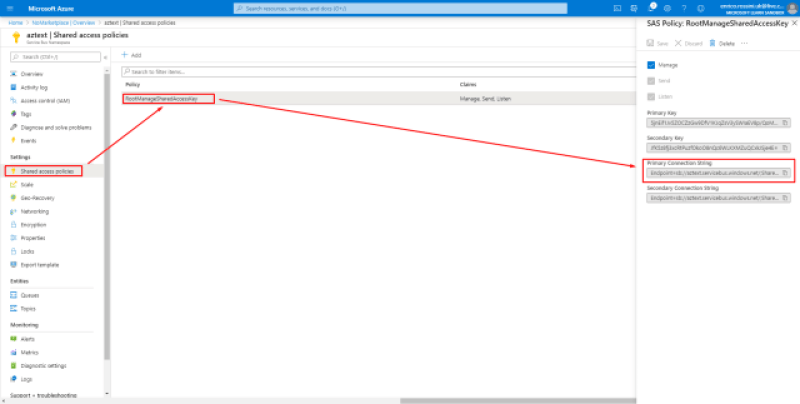The image size is (800, 404).
Task: Sort by the Claims column header
Action: (468, 84)
